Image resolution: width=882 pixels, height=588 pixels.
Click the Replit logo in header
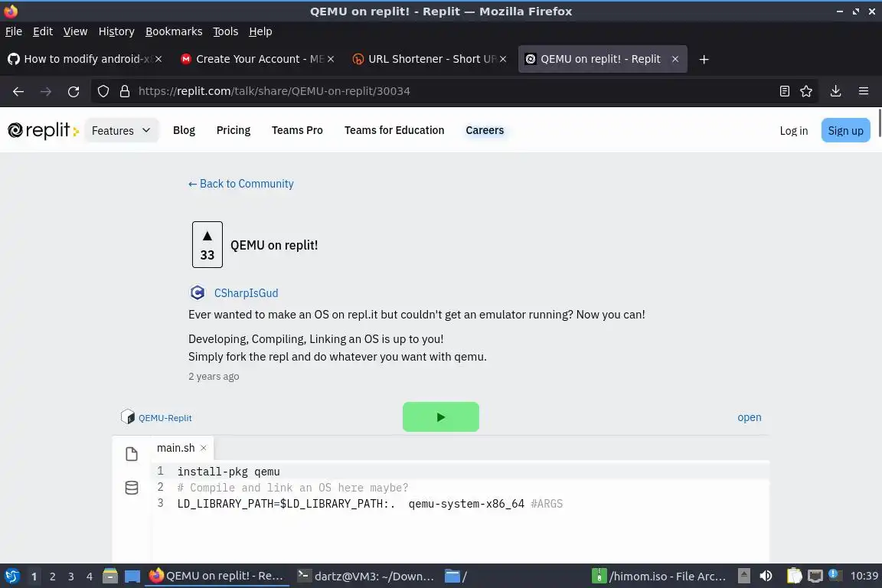click(43, 131)
